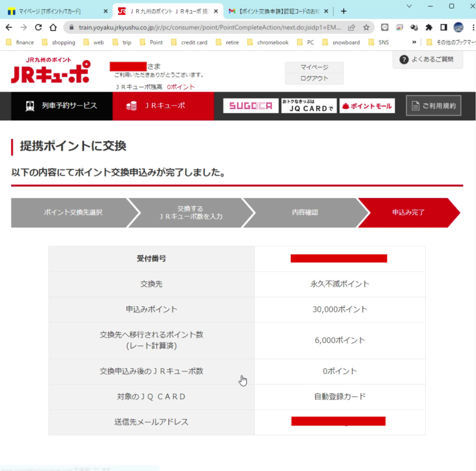
Task: Select the 列車予約サービス navigation tab
Action: [62, 106]
